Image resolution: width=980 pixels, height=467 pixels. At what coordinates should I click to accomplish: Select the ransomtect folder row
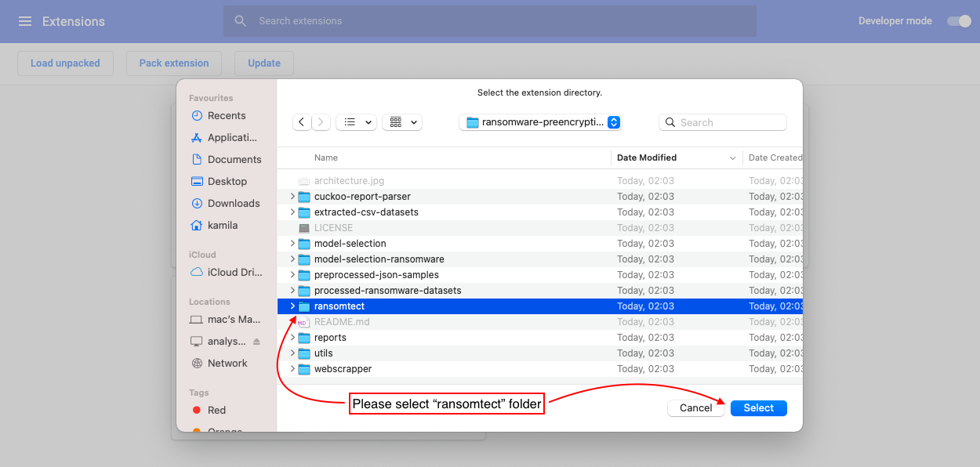(455, 306)
